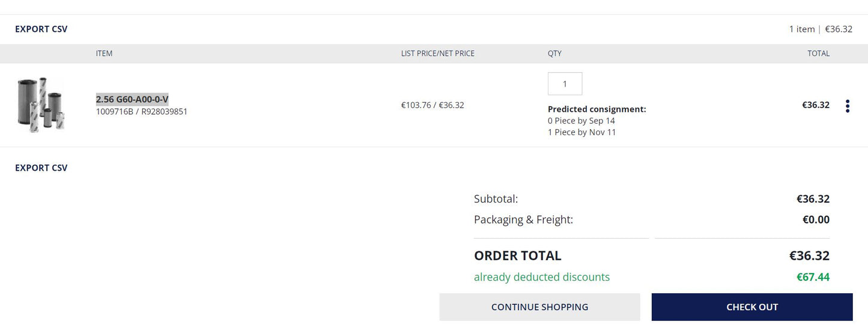
Task: Click the LIST PRICE/NET PRICE column header
Action: (x=437, y=53)
